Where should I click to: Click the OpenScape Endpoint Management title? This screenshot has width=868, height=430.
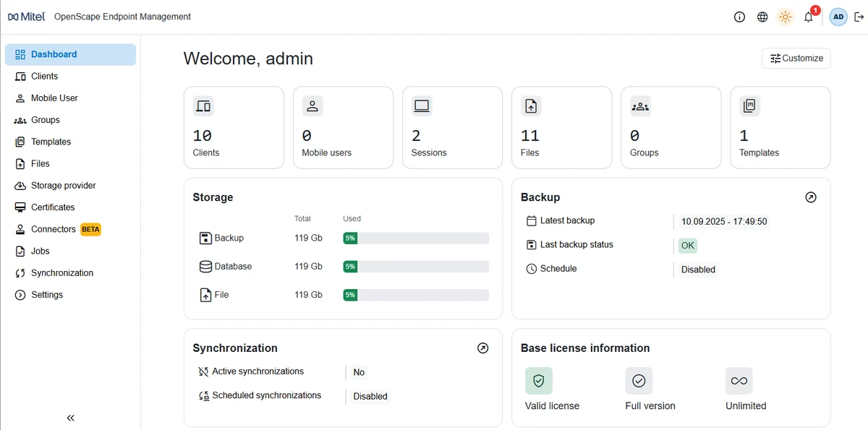point(122,17)
